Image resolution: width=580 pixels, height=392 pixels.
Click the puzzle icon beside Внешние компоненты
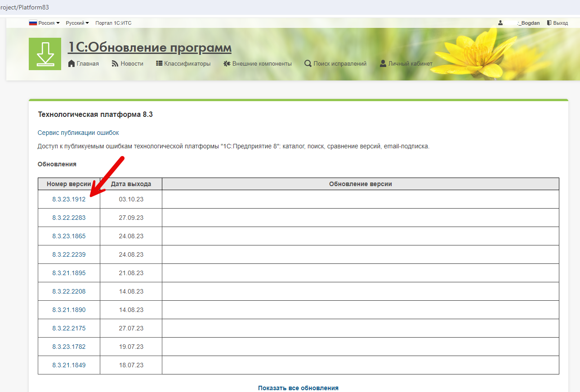pos(227,64)
